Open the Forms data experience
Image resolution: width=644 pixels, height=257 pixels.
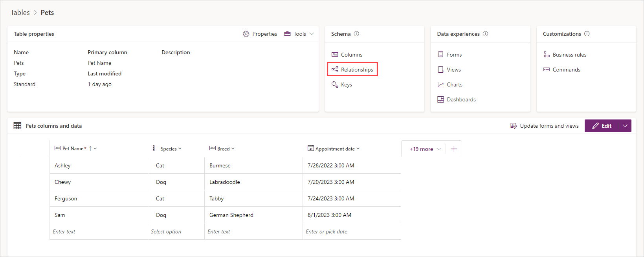point(454,55)
